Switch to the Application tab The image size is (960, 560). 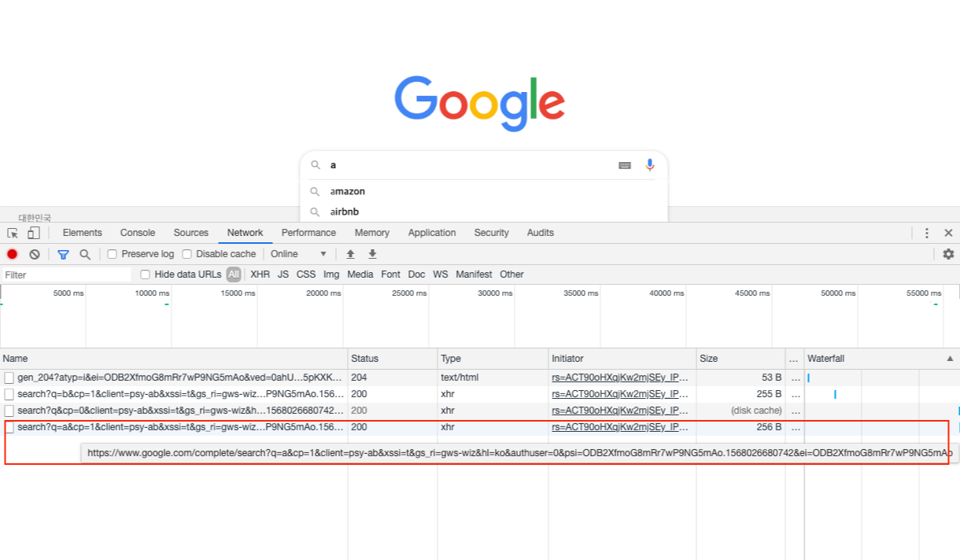(432, 233)
